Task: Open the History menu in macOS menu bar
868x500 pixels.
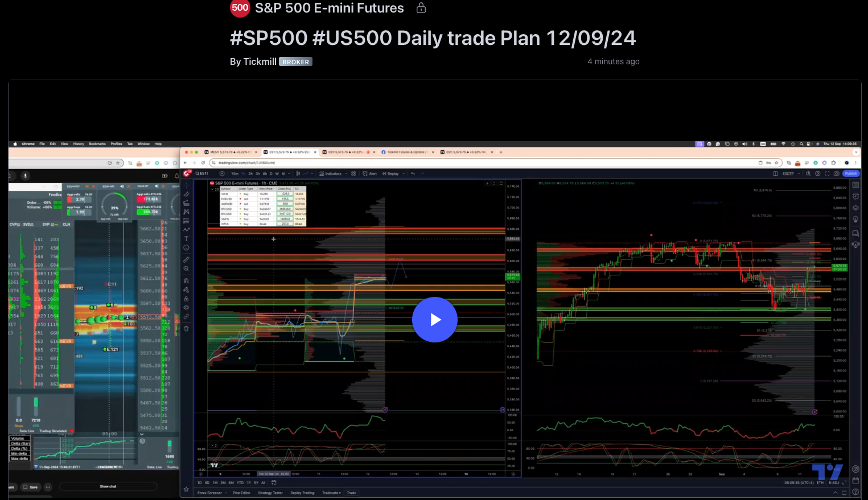Action: (79, 144)
